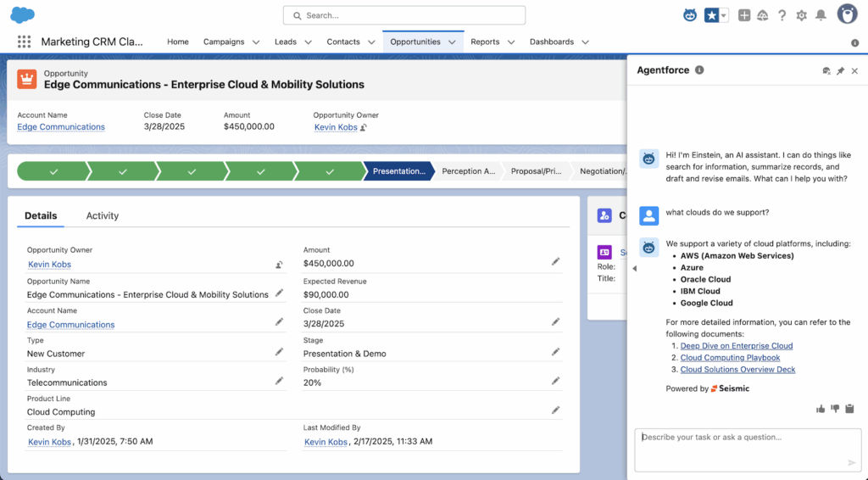The width and height of the screenshot is (868, 480).
Task: Open the Help question mark icon
Action: (782, 15)
